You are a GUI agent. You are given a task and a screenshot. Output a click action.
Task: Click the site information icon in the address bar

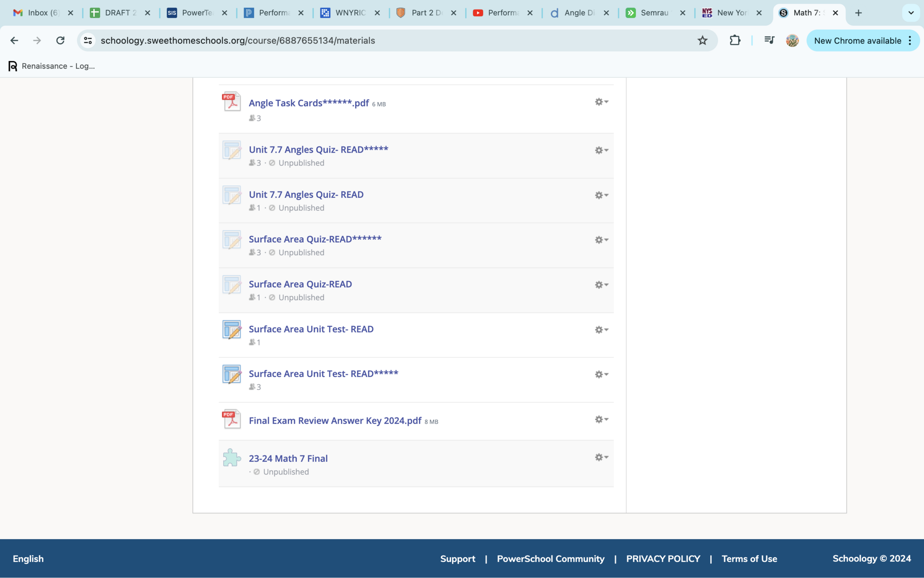pyautogui.click(x=88, y=41)
